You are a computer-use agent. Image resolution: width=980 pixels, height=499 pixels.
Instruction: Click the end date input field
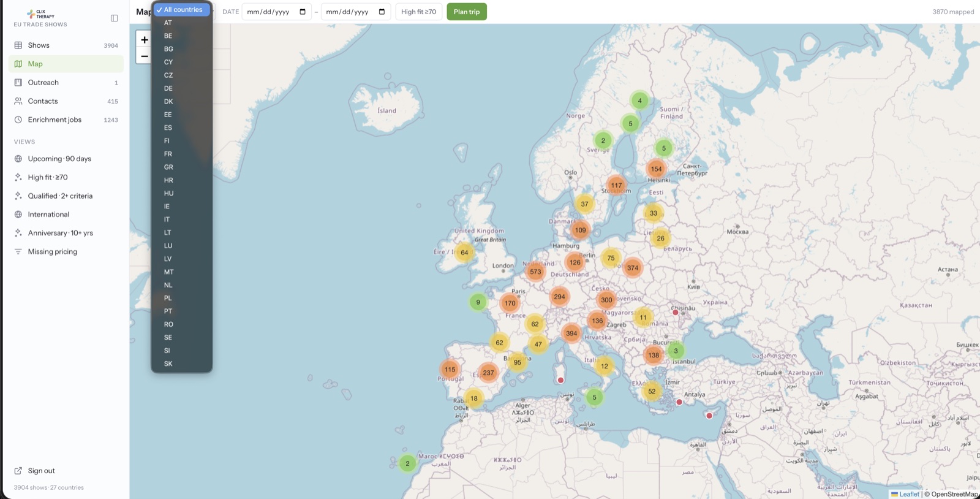[356, 12]
